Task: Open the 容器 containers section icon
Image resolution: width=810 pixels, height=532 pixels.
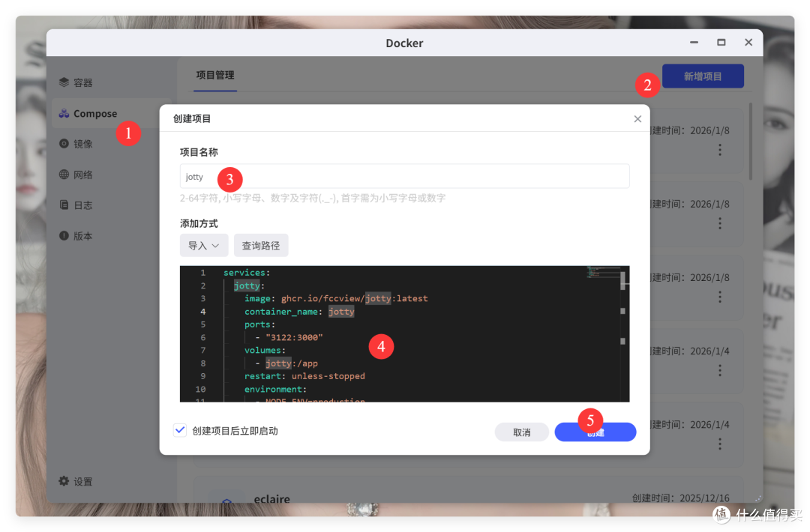Action: 64,82
